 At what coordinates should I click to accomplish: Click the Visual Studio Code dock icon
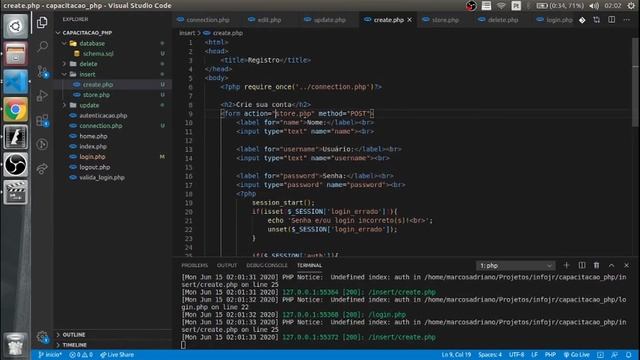tap(16, 82)
